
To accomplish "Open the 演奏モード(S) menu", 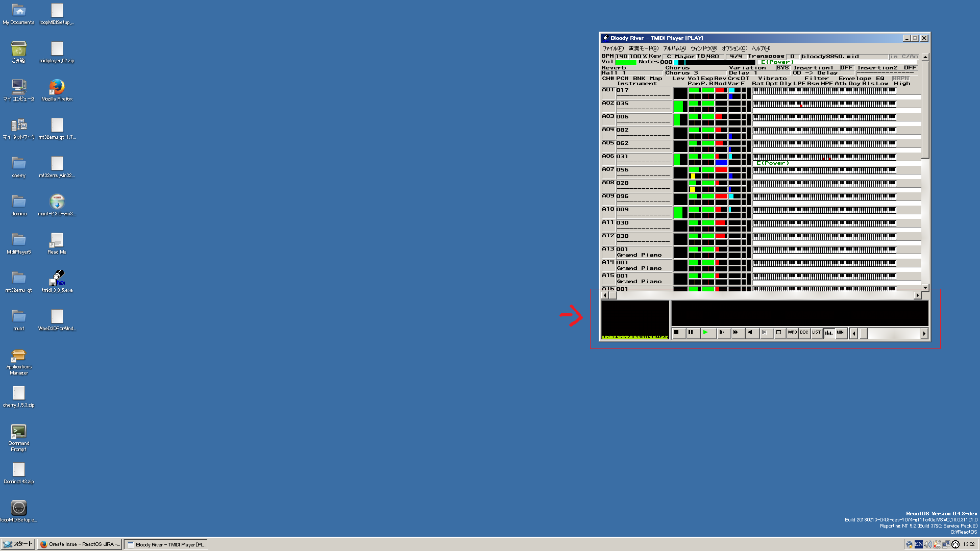I will tap(643, 48).
